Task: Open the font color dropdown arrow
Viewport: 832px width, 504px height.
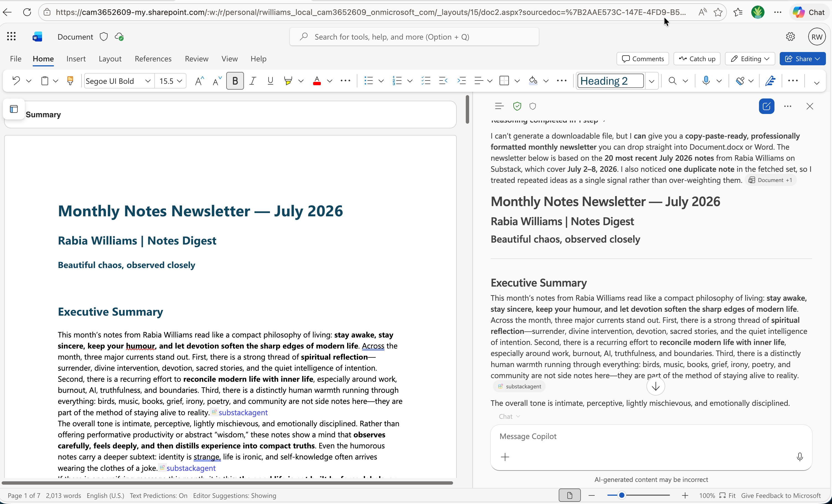Action: coord(329,81)
